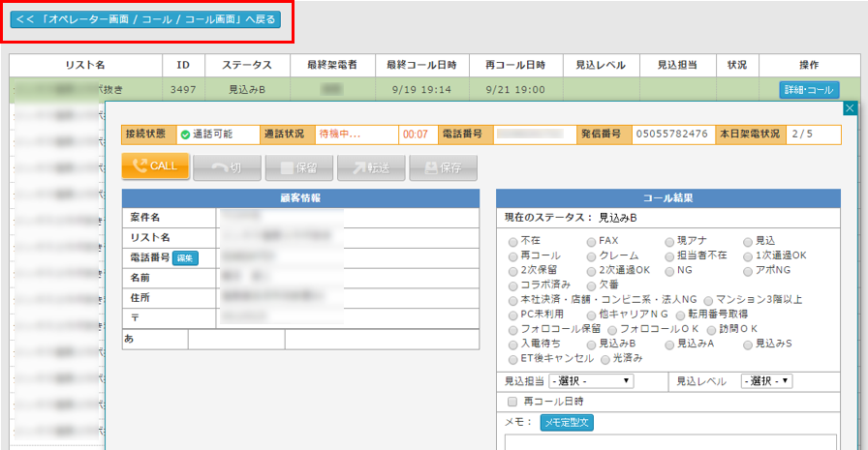The height and width of the screenshot is (450, 868).
Task: Close the call popup with X
Action: (x=850, y=109)
